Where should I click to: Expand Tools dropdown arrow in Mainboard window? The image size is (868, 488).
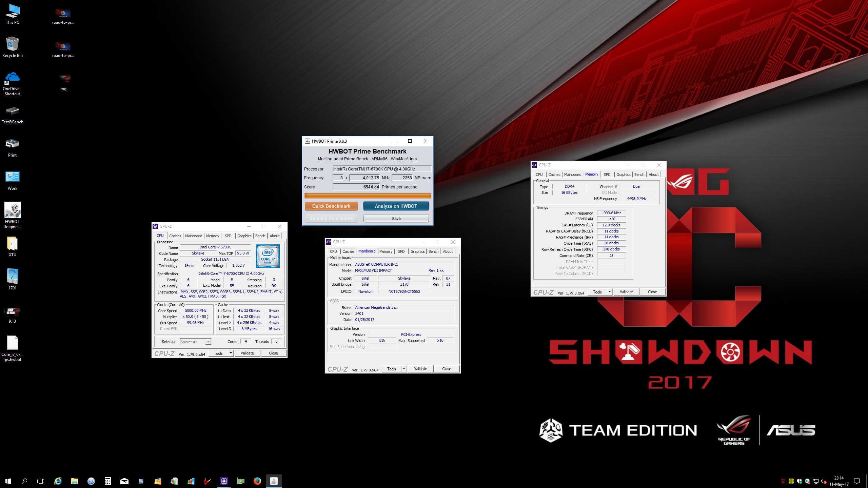click(x=404, y=369)
